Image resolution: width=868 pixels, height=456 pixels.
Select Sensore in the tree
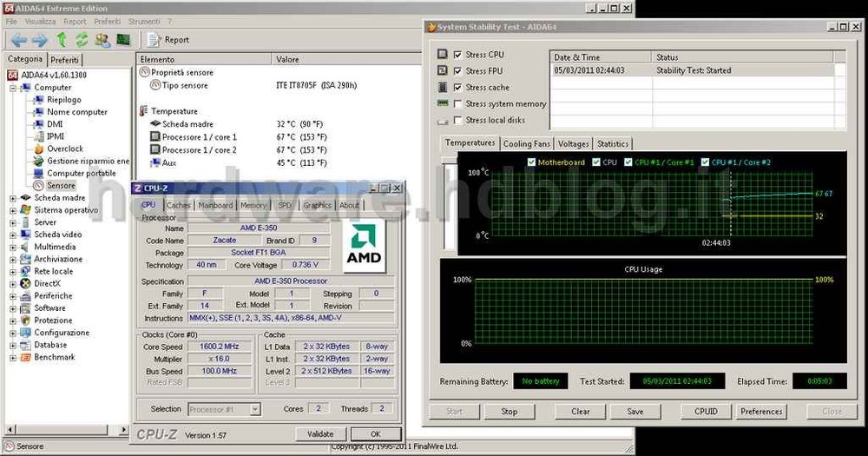click(61, 185)
